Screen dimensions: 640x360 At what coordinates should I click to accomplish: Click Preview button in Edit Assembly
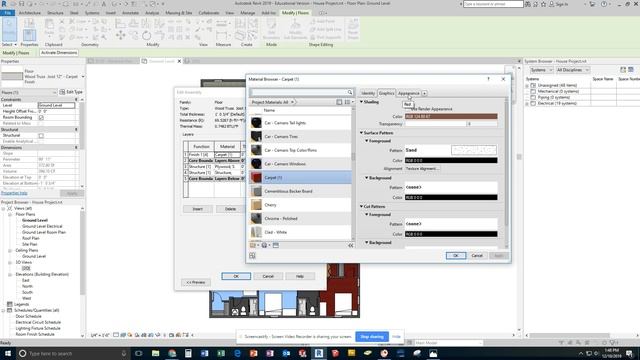[196, 282]
